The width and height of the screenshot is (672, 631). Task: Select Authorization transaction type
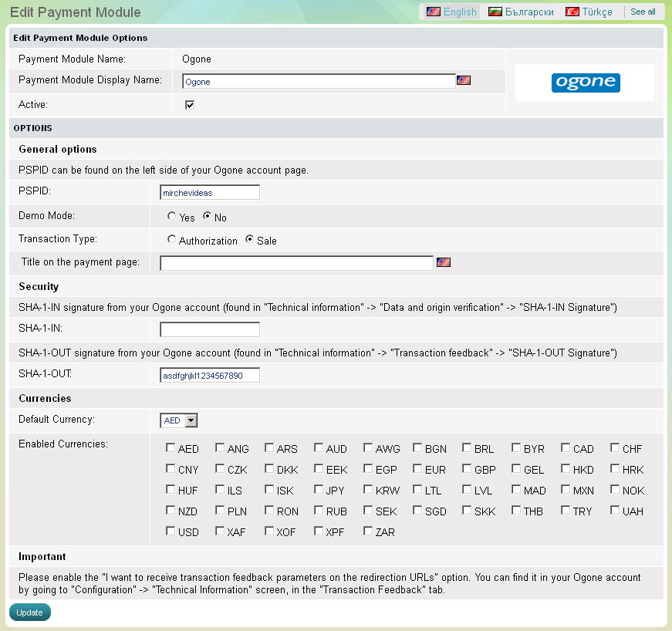tap(172, 240)
